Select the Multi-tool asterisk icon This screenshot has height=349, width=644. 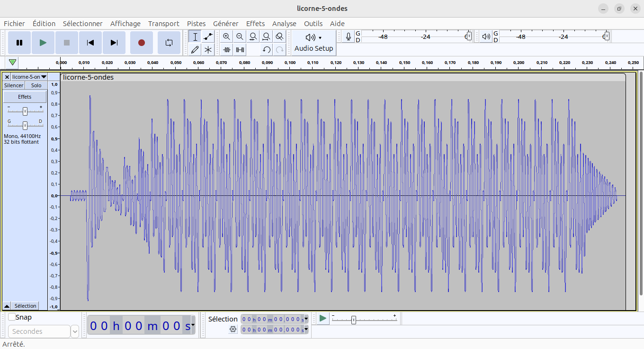click(x=208, y=49)
